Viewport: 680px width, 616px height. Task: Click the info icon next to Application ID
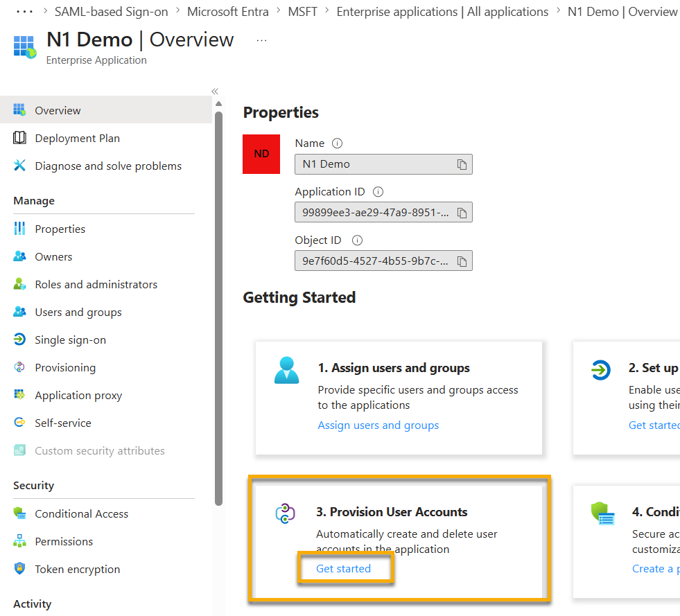(378, 192)
